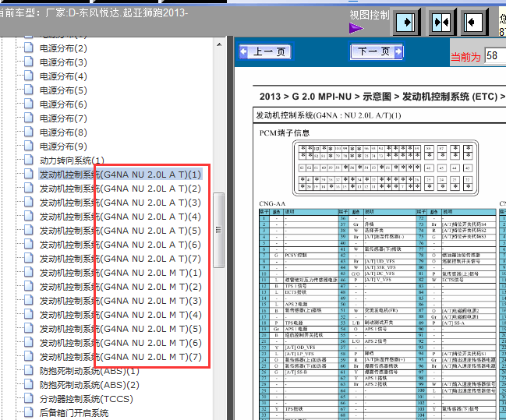Click the 当前为 label
Image resolution: width=506 pixels, height=420 pixels.
(465, 57)
